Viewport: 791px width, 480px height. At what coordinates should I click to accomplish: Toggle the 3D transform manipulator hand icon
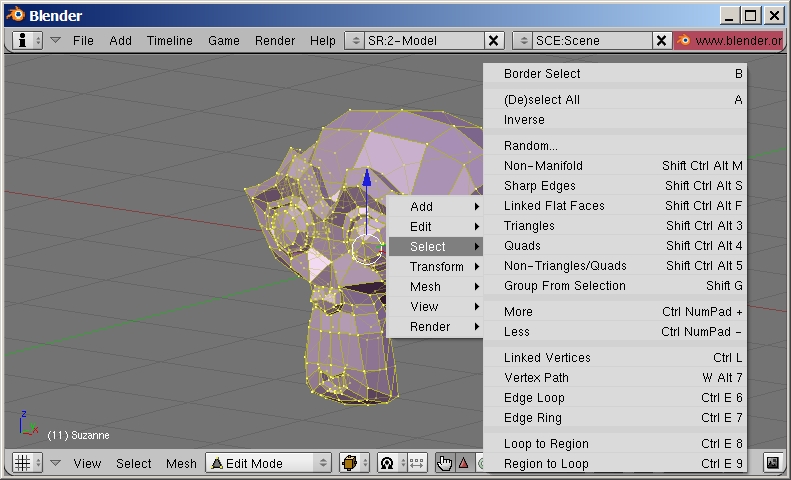point(444,463)
